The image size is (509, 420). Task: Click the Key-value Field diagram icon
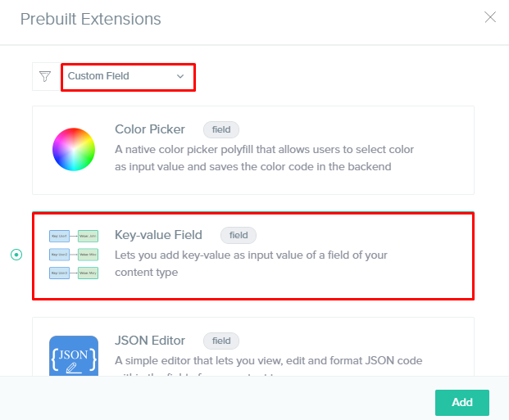(74, 255)
